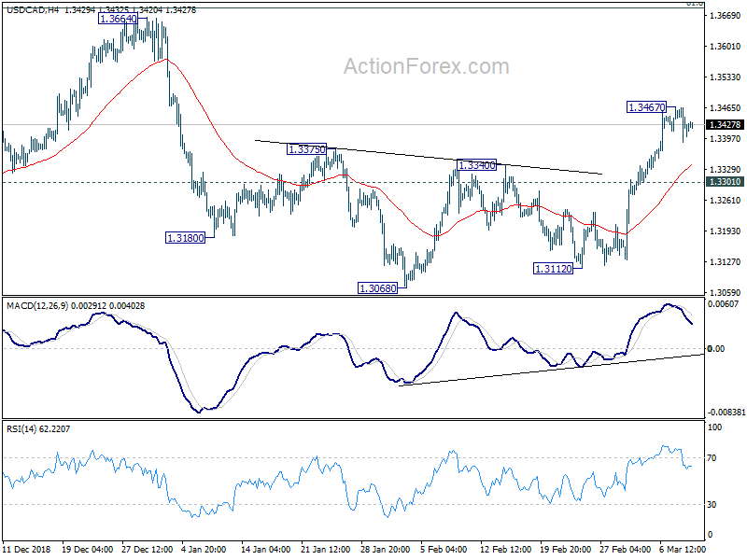This screenshot has width=747, height=560.
Task: Click the 1.33290 price axis value
Action: 726,170
